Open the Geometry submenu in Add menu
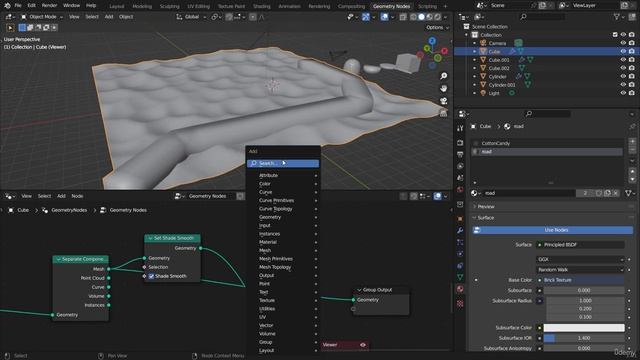Screen dimensions: 640x360 pyautogui.click(x=283, y=217)
